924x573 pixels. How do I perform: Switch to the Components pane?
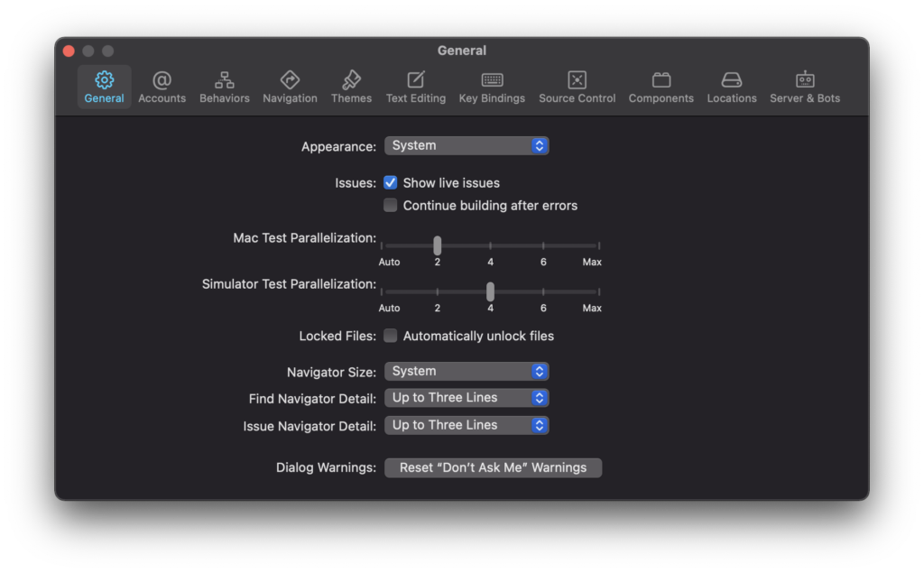coord(661,88)
